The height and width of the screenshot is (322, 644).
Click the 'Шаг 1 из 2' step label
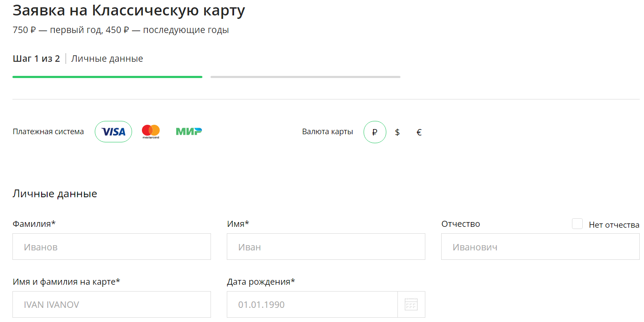36,59
